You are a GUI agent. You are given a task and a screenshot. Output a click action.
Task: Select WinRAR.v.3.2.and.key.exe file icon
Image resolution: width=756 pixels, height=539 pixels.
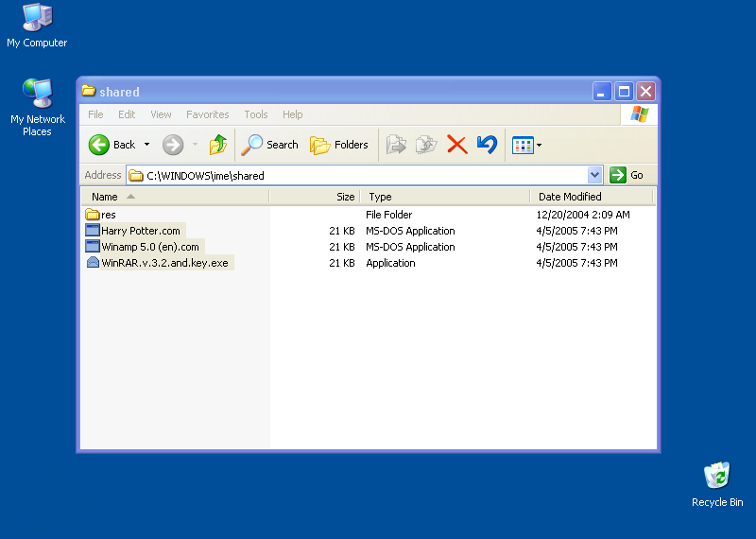92,263
